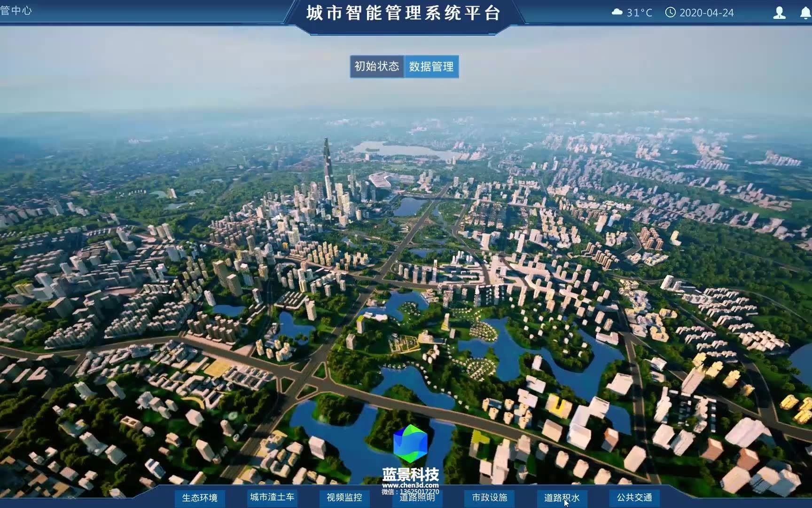Open the notification bell icon
The image size is (812, 508).
[x=806, y=13]
